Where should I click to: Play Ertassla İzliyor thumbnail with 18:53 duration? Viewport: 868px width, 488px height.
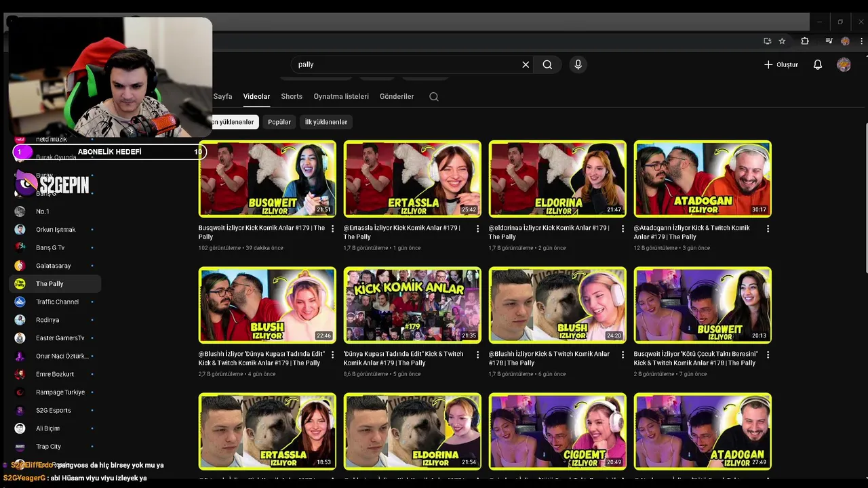[x=267, y=431]
